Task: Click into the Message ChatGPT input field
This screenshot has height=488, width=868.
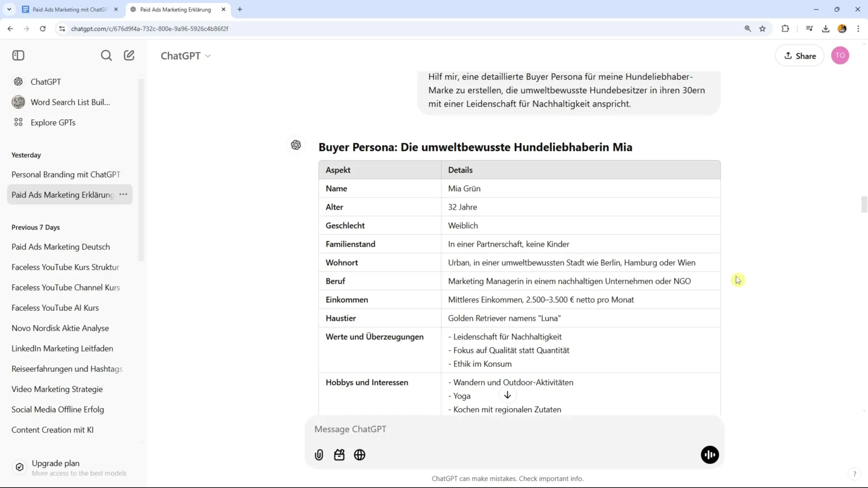Action: [514, 429]
